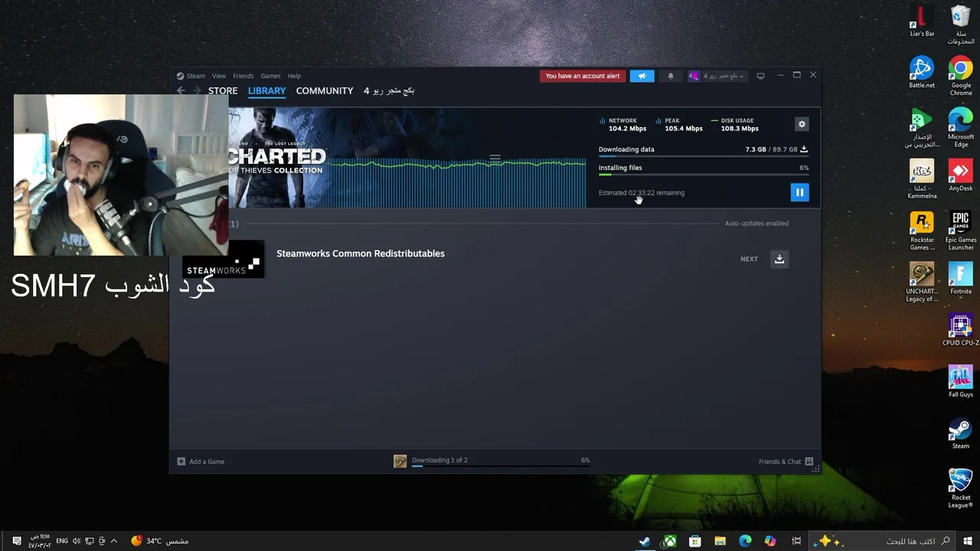Open File Explorer from the taskbar

click(720, 541)
